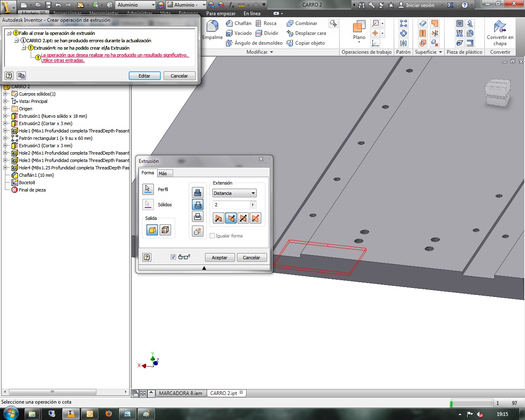Select the Rosca thread tool

[x=266, y=23]
